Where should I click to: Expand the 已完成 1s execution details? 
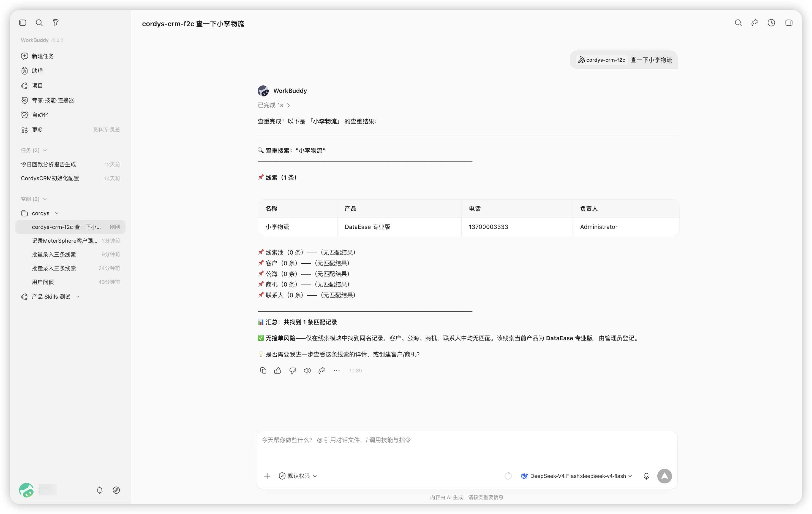274,105
